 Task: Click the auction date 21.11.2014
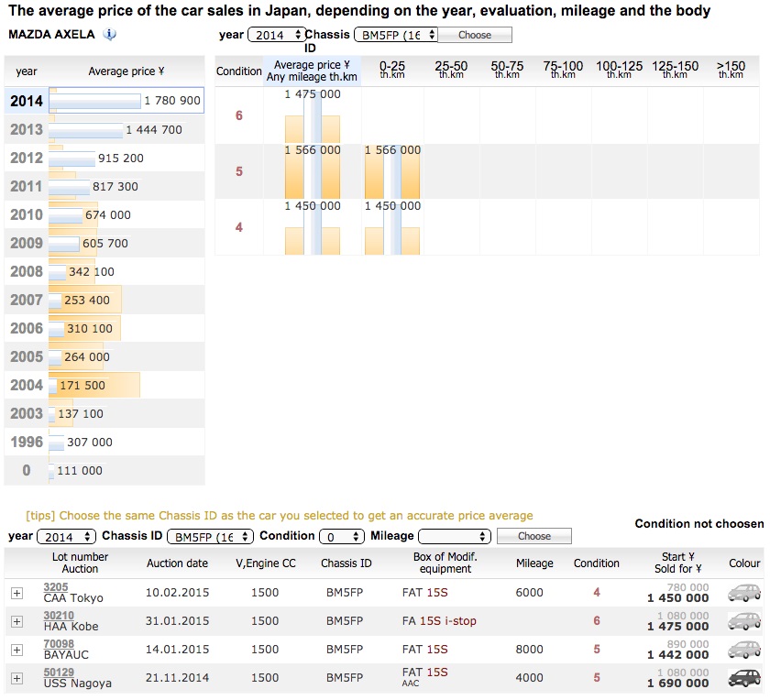point(177,678)
